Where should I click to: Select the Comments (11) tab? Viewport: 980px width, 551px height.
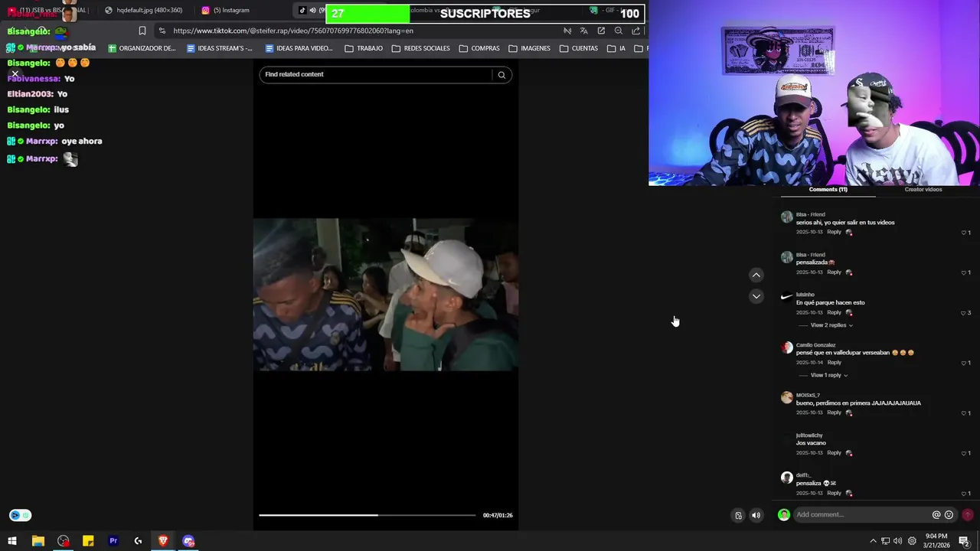[x=828, y=189]
